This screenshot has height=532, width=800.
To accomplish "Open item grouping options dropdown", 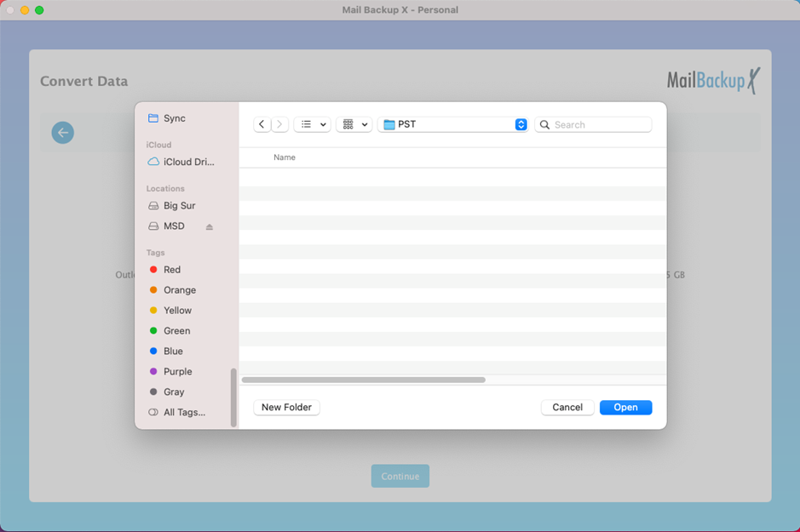I will click(x=354, y=124).
